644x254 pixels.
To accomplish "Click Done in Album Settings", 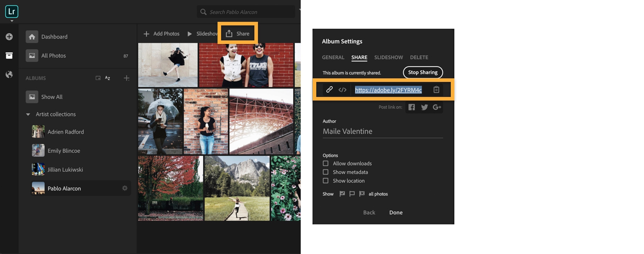I will pyautogui.click(x=396, y=213).
